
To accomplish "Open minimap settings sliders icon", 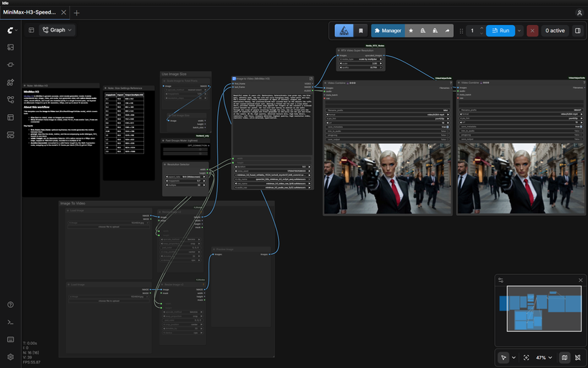I will click(501, 280).
